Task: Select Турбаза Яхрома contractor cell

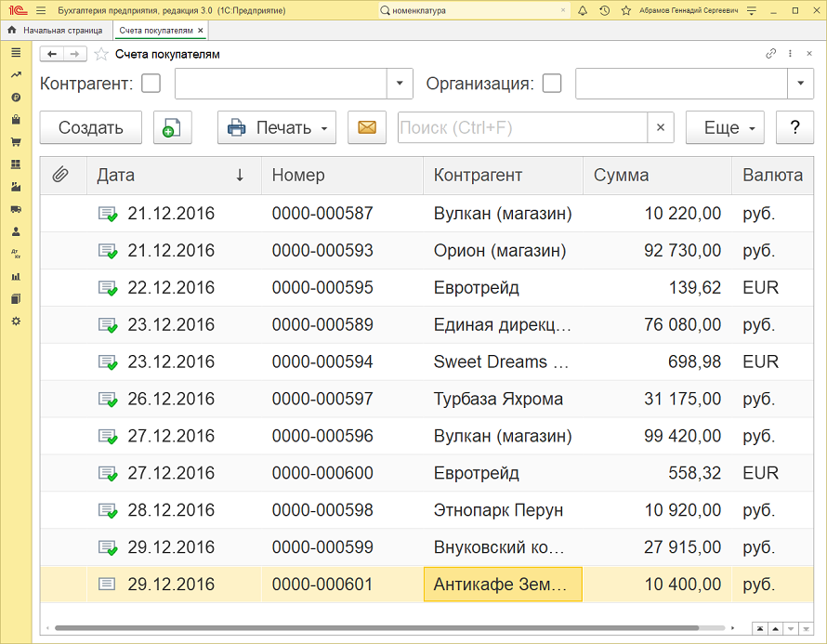Action: (x=503, y=399)
